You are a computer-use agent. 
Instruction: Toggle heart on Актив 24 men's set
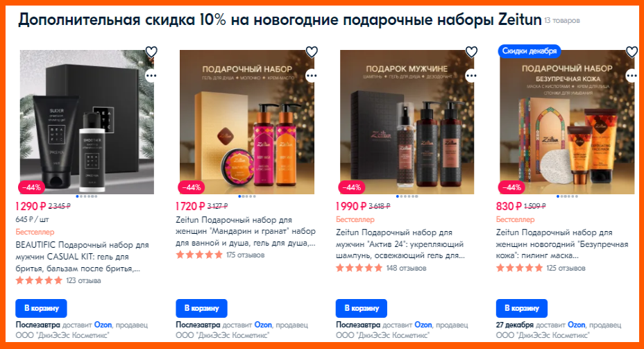(x=471, y=52)
